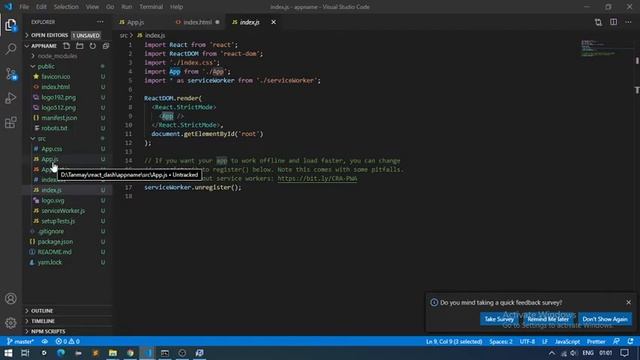Open the Help menu

coord(176,7)
